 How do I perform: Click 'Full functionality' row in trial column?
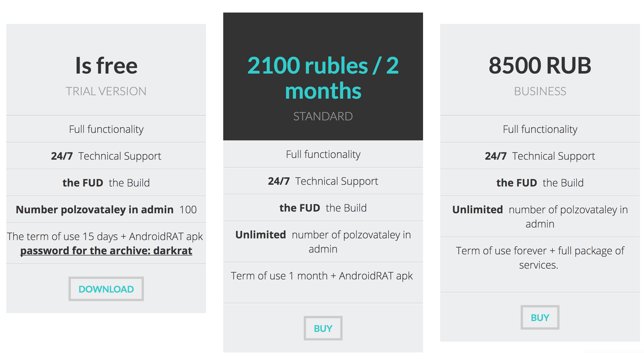106,129
